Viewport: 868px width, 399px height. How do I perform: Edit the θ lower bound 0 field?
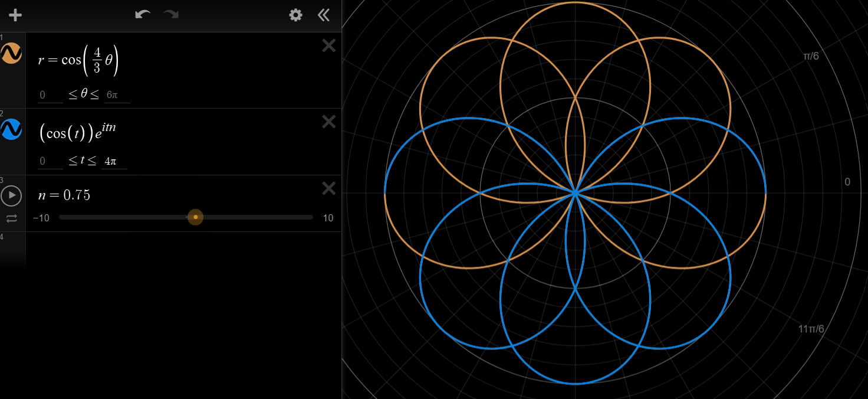point(50,95)
